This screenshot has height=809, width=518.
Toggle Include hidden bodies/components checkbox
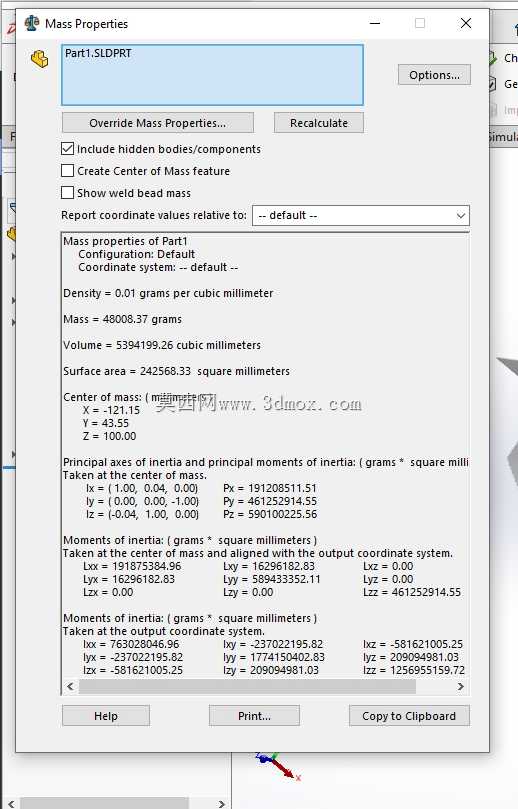(x=68, y=149)
